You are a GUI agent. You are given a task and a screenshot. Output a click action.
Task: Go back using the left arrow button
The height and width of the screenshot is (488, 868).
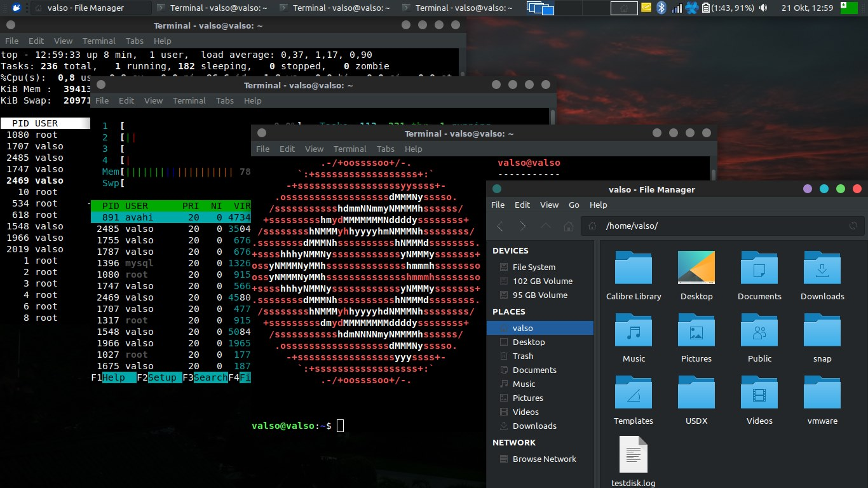coord(500,226)
